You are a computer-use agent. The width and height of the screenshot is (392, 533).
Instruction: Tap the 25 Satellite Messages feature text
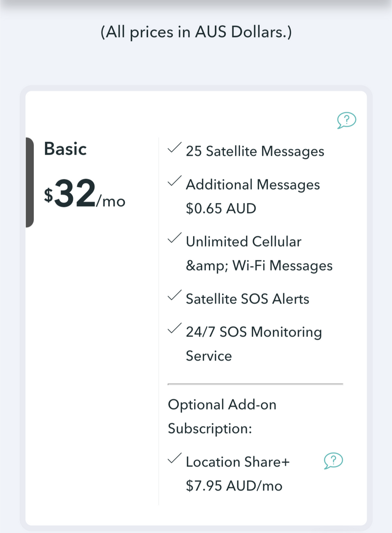click(255, 152)
